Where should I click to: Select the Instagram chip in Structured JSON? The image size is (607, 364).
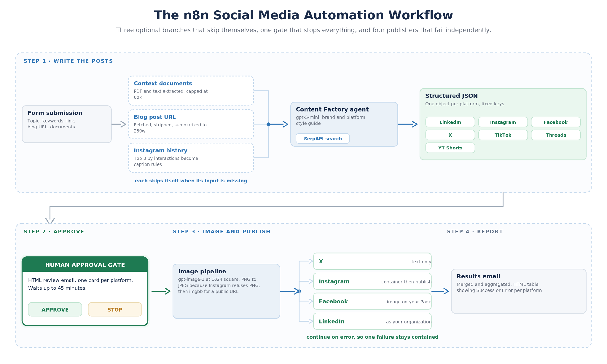point(503,122)
